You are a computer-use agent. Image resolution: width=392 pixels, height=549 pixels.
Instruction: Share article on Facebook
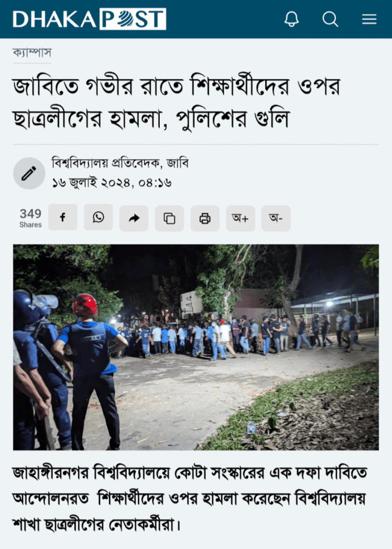coord(63,218)
